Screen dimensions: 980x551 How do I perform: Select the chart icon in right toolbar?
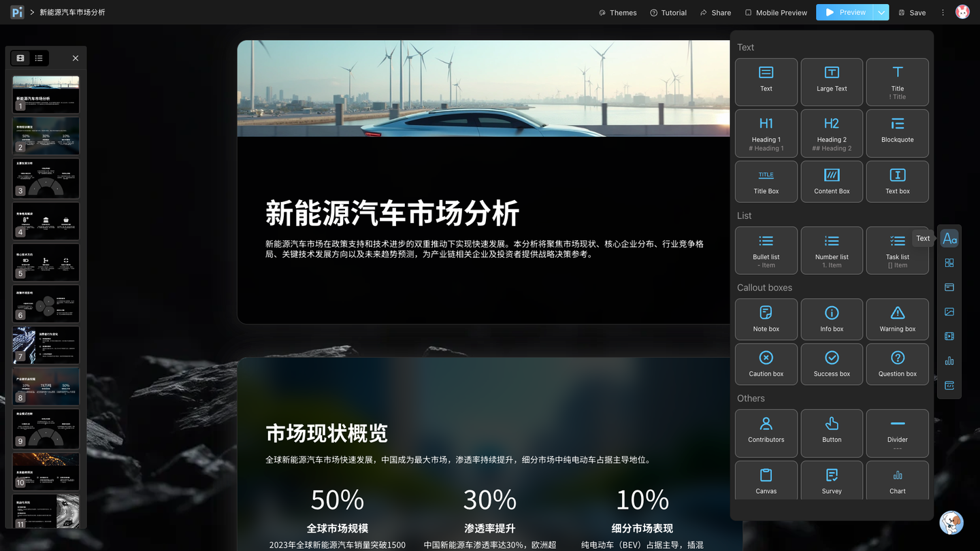pos(949,361)
